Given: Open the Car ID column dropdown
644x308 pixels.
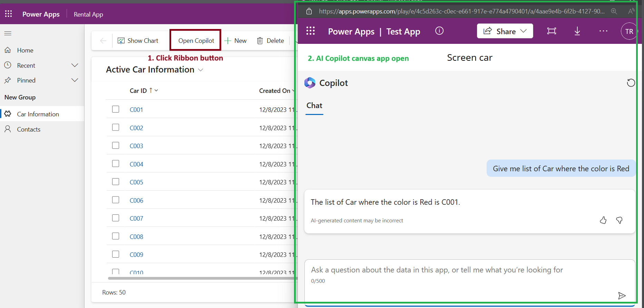Looking at the screenshot, I should [156, 90].
